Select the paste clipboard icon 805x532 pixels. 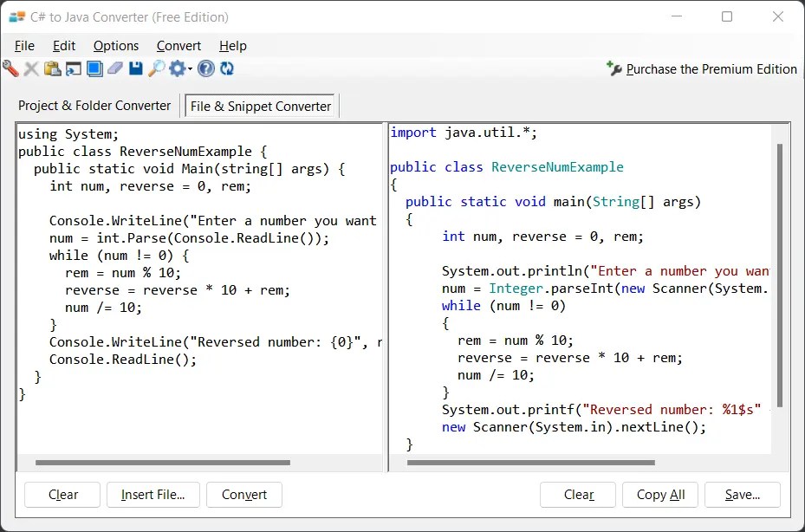pos(51,68)
